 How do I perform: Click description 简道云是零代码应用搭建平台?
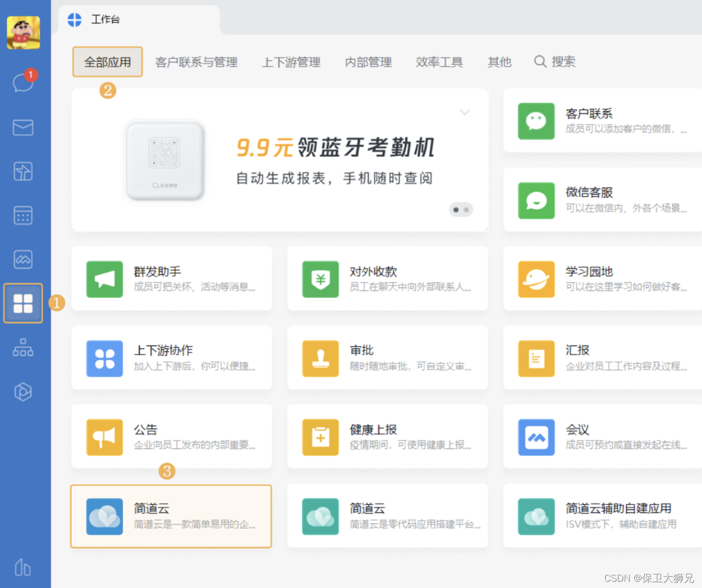(x=415, y=524)
